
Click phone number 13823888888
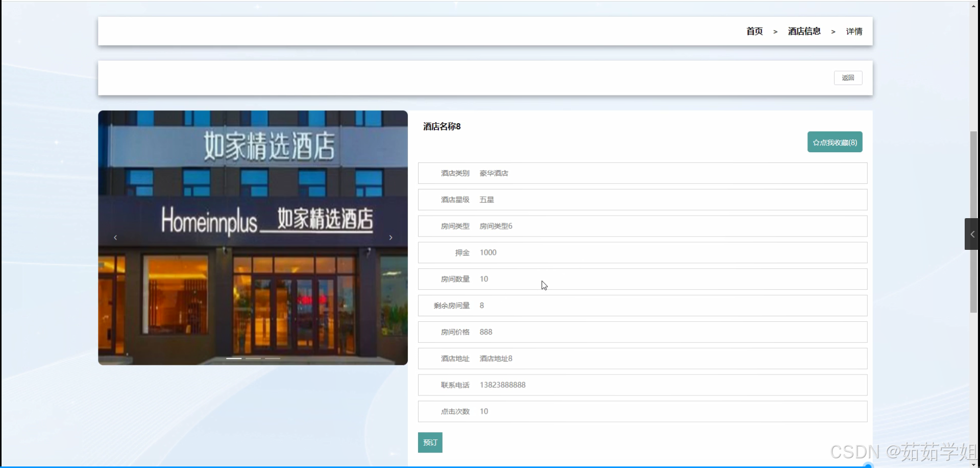tap(503, 385)
